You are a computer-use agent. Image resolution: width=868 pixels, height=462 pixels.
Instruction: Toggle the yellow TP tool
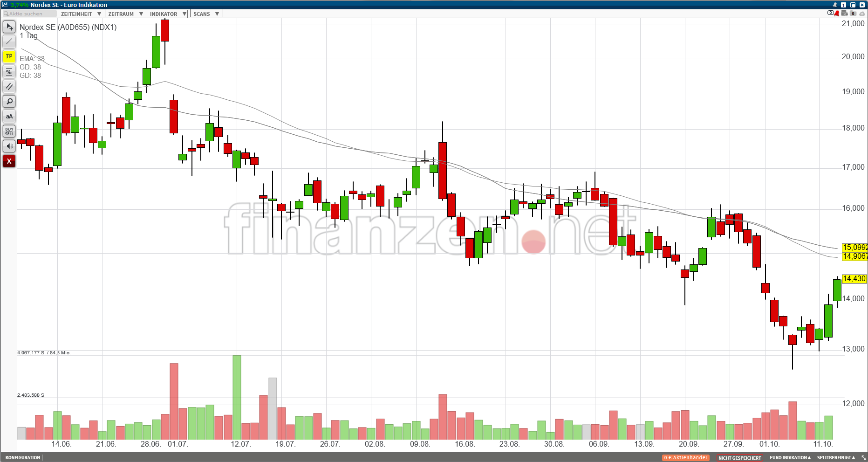click(x=9, y=56)
